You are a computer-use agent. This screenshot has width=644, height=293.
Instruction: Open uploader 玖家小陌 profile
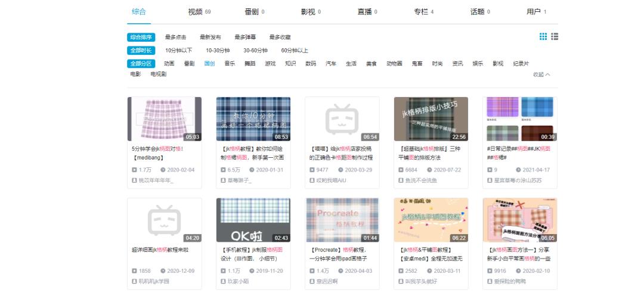coord(238,281)
